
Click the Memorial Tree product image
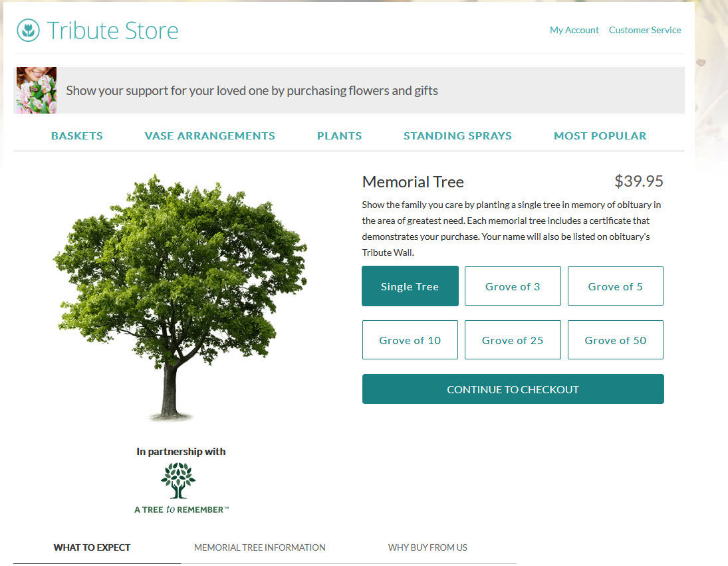click(180, 292)
